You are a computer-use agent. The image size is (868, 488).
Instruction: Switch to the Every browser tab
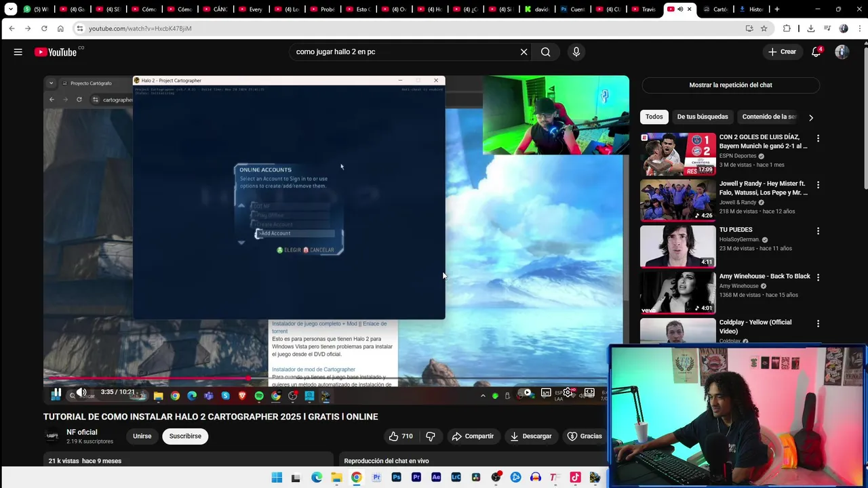point(250,9)
